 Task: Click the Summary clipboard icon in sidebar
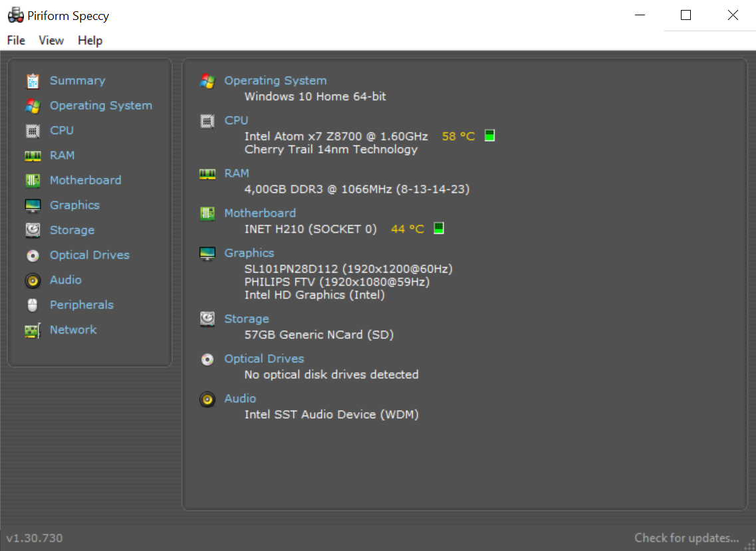point(33,81)
